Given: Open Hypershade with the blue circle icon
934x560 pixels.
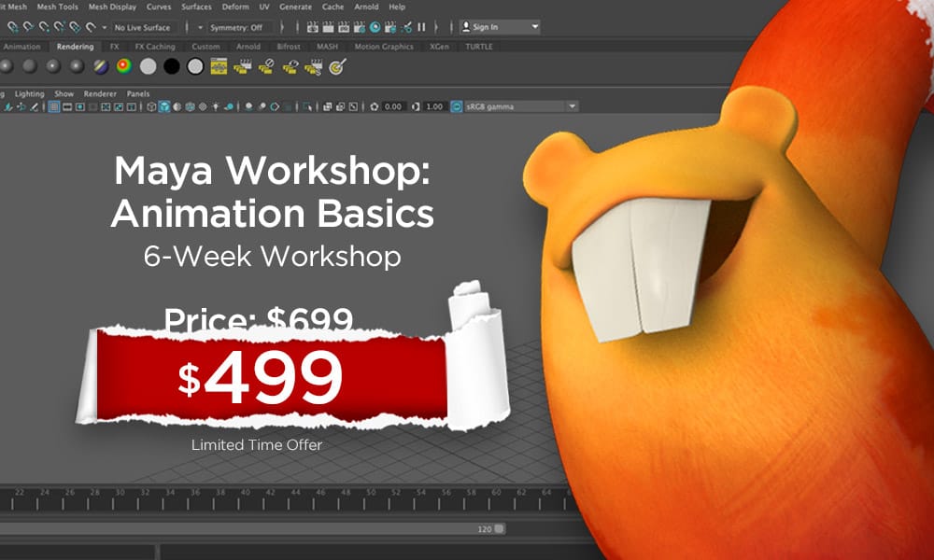Looking at the screenshot, I should (x=375, y=27).
